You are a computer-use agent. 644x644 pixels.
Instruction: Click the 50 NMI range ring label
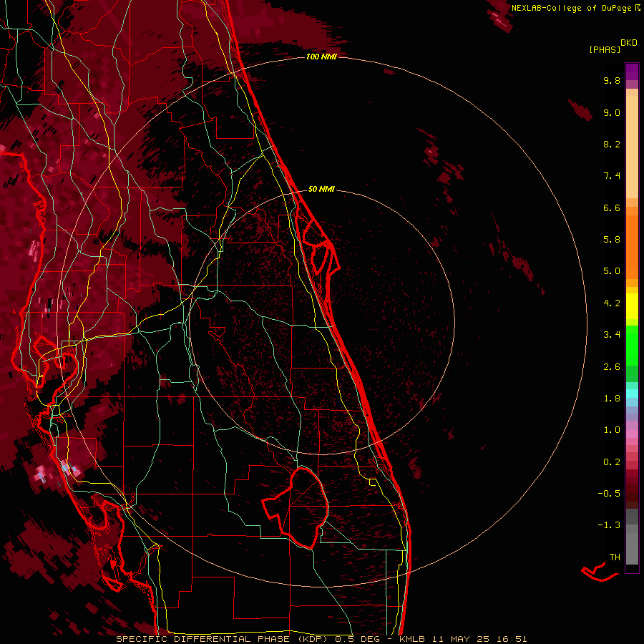(321, 189)
